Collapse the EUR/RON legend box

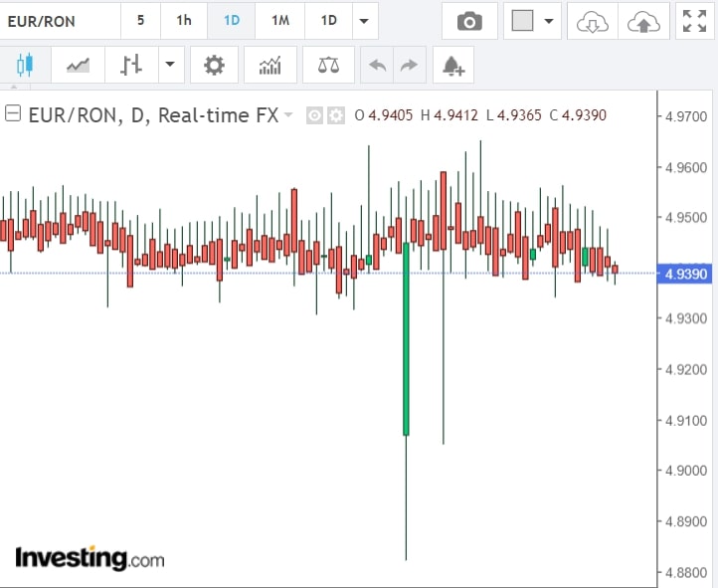coord(14,114)
